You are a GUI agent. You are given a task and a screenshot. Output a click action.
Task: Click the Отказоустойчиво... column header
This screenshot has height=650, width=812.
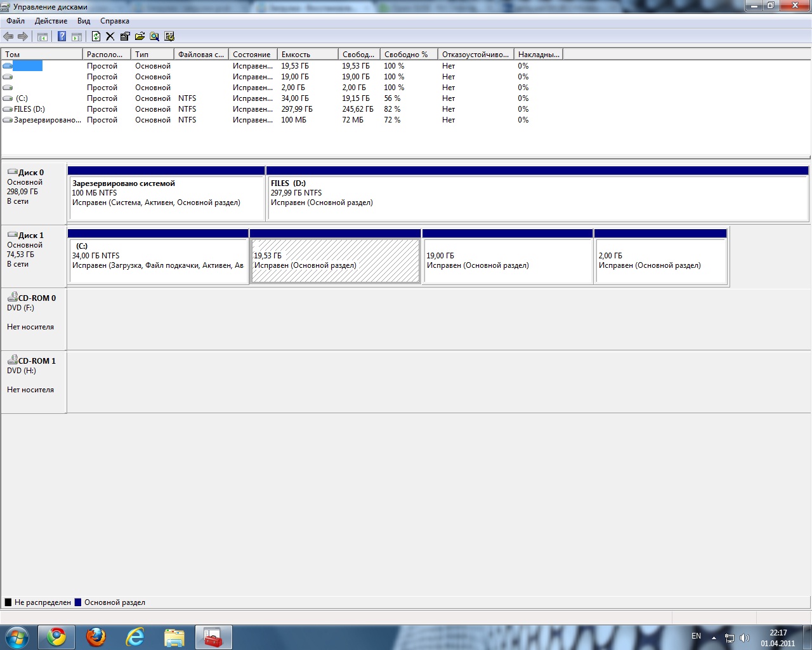[x=476, y=55]
